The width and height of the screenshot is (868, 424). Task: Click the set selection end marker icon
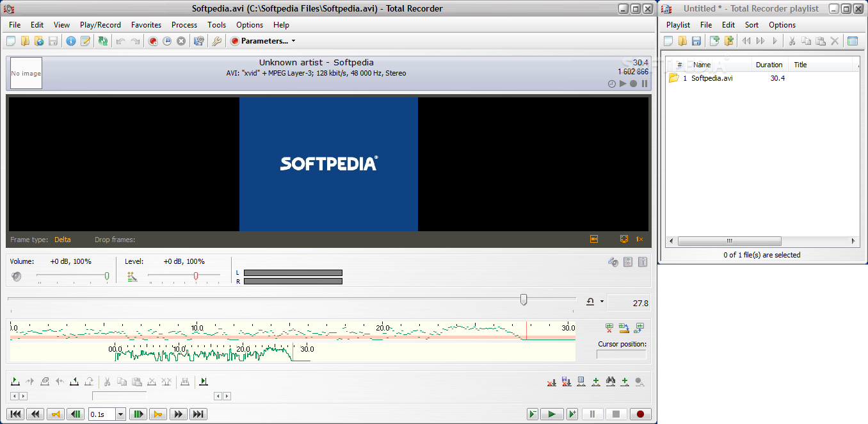(74, 382)
